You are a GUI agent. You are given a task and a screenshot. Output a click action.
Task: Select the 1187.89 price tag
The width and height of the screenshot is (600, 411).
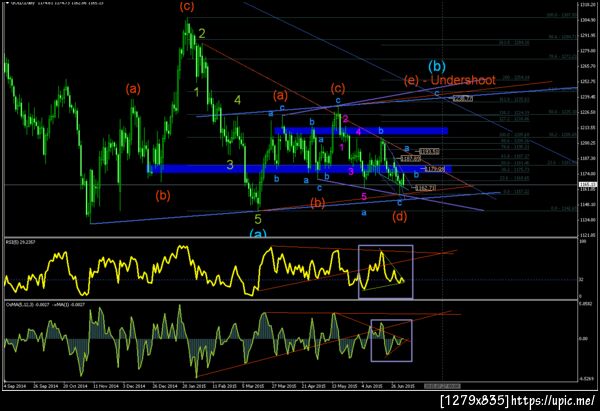tap(411, 158)
